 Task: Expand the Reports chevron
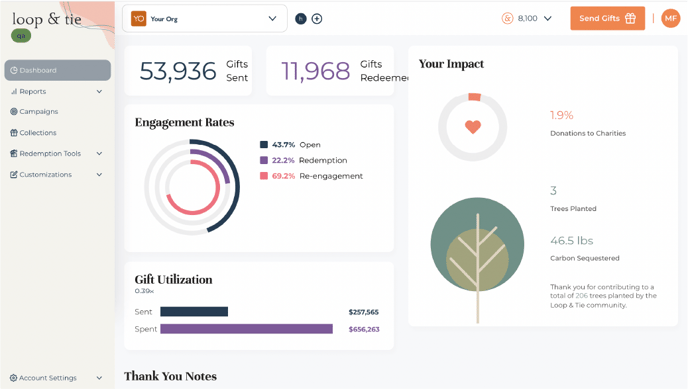point(99,91)
